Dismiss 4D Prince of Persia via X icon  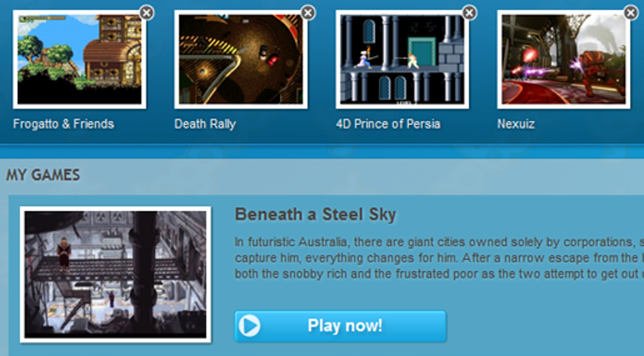point(470,13)
